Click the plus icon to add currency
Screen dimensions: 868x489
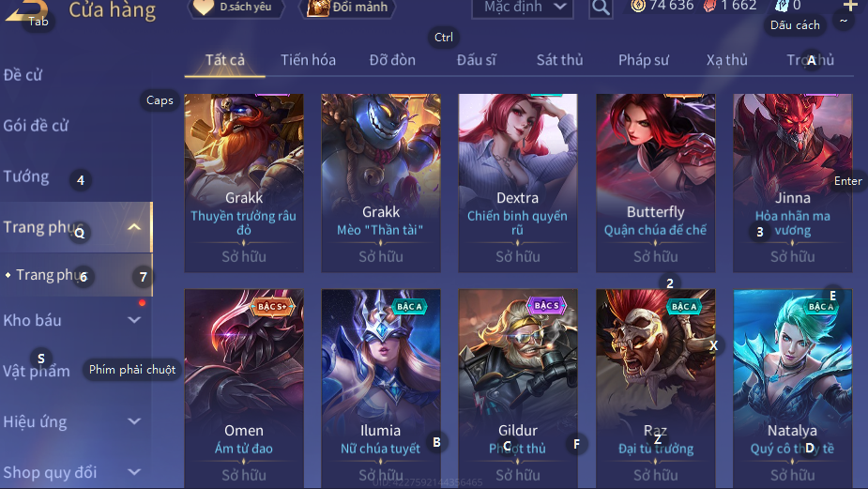click(x=850, y=6)
